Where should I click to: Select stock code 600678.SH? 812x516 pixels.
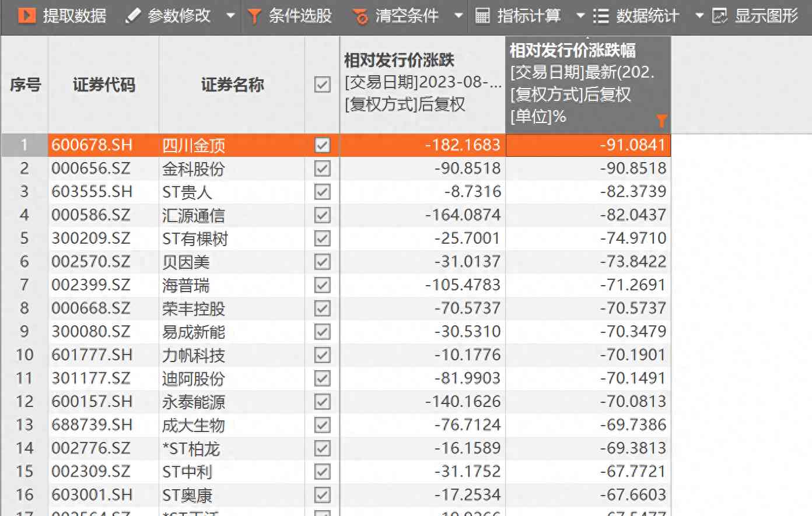pos(92,145)
